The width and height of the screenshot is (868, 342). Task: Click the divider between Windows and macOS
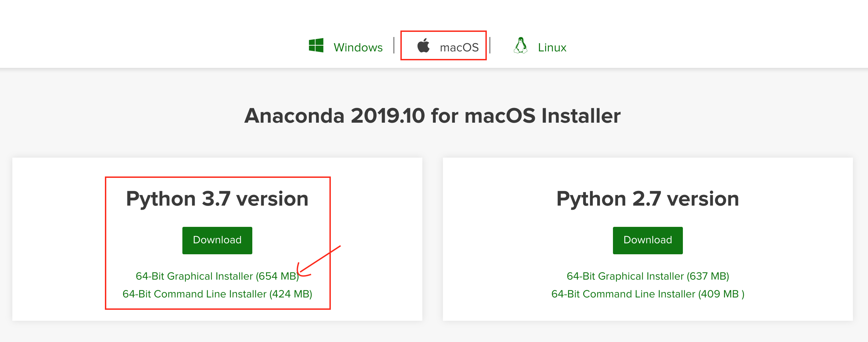coord(394,46)
